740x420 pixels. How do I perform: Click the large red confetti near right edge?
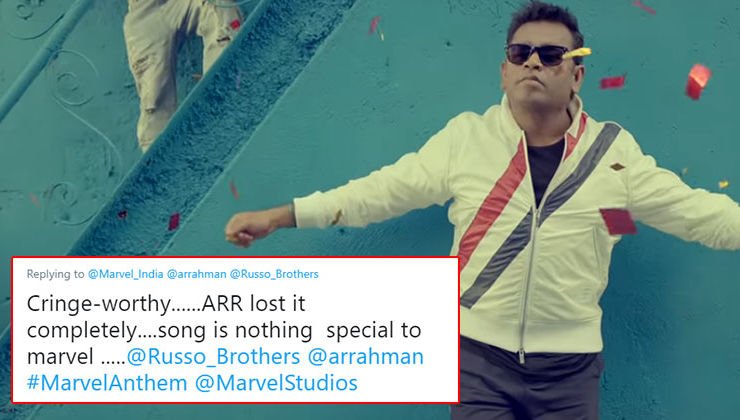pos(698,81)
